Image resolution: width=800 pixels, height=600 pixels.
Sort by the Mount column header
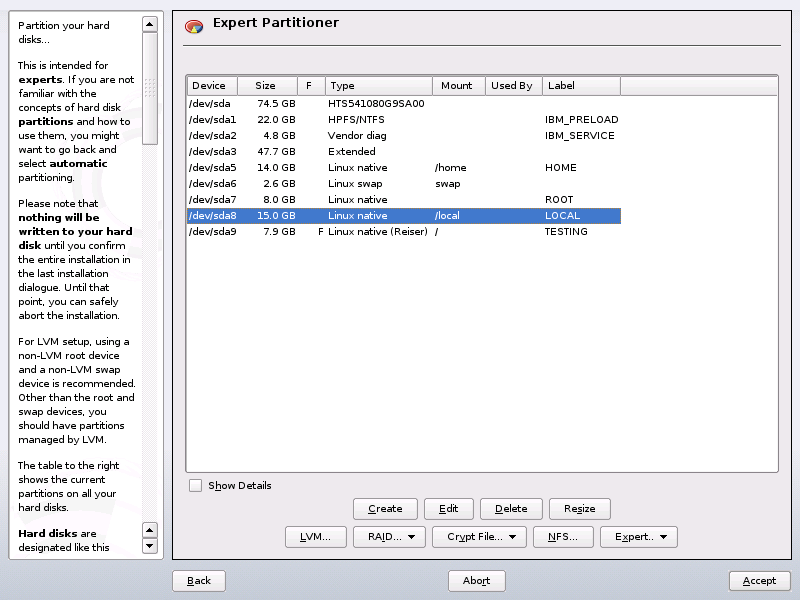459,86
